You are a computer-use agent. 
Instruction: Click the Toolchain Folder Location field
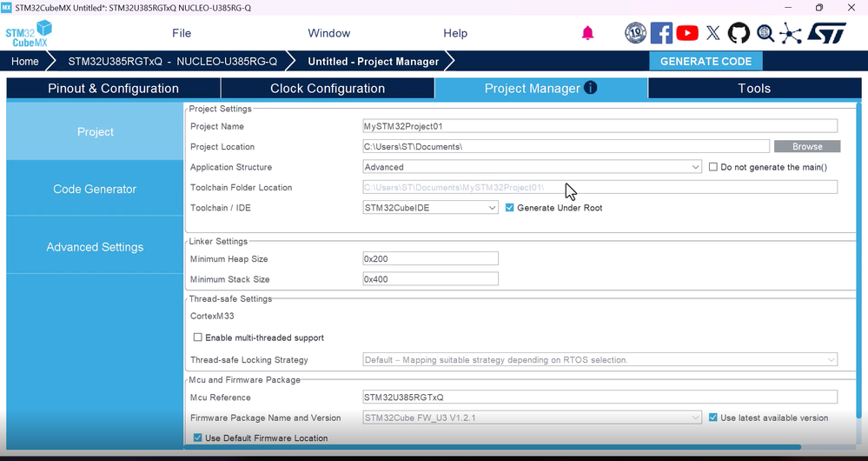pos(600,187)
